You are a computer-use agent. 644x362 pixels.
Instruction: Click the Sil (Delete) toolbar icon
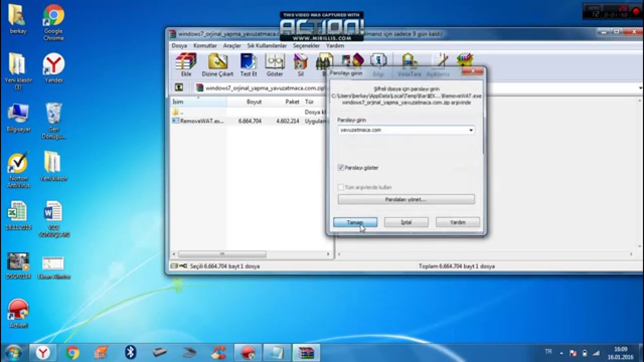point(300,65)
